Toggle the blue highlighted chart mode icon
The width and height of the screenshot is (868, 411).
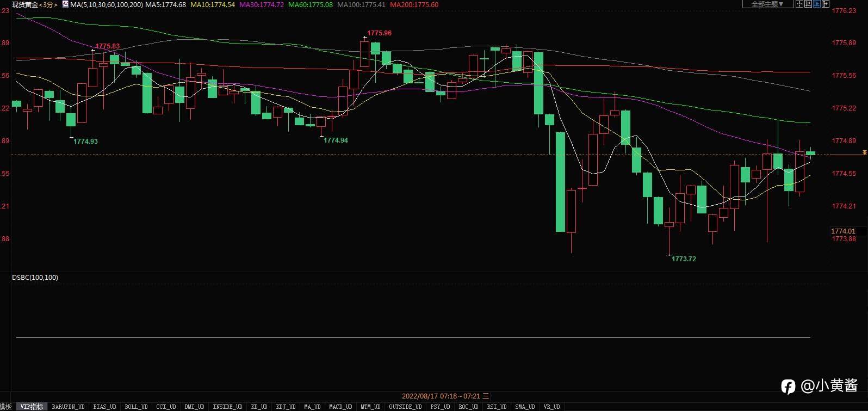click(817, 4)
